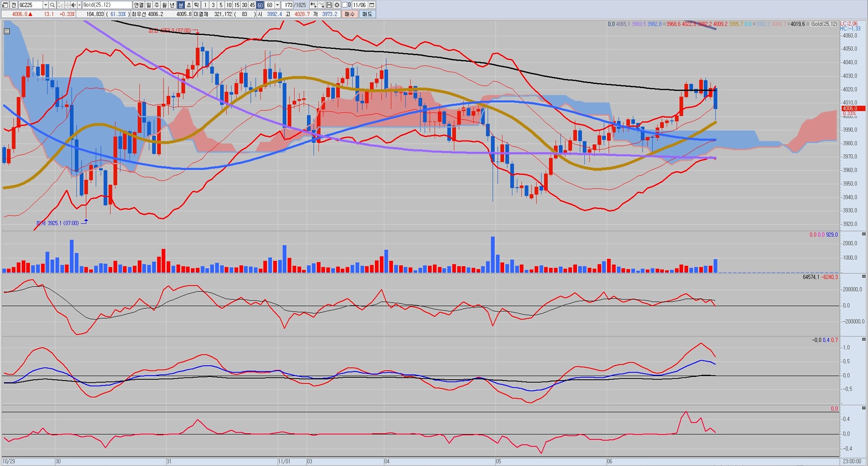Click the Gold(25.12) name field

[107, 5]
